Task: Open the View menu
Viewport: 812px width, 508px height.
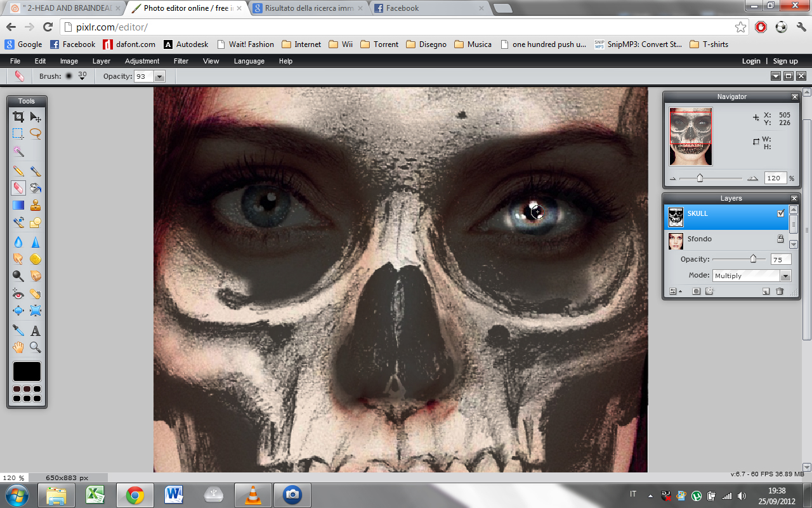Action: click(211, 61)
